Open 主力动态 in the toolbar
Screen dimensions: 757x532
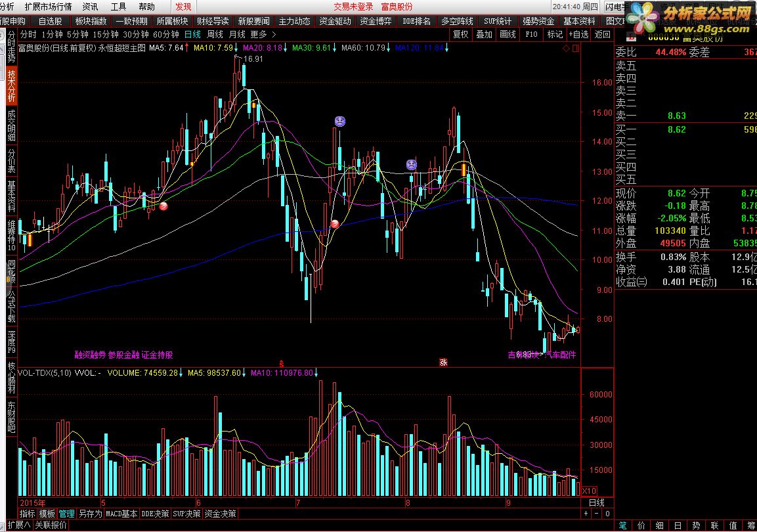[295, 21]
